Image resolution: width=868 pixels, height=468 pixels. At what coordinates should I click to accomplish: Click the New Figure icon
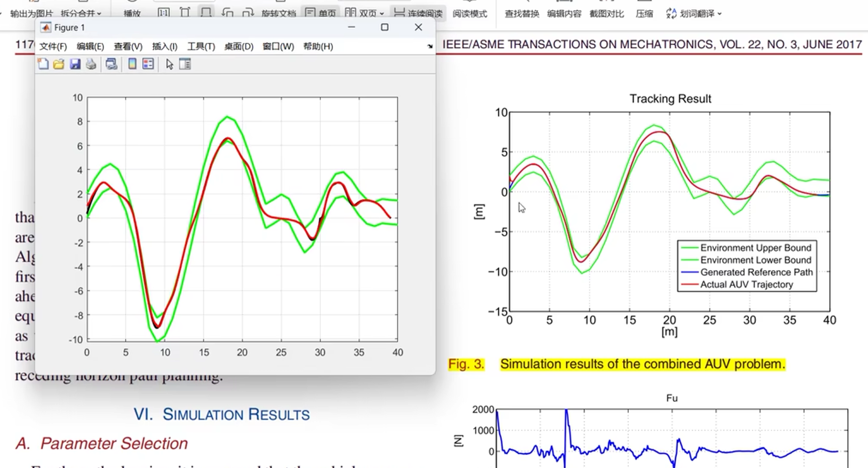click(x=43, y=64)
